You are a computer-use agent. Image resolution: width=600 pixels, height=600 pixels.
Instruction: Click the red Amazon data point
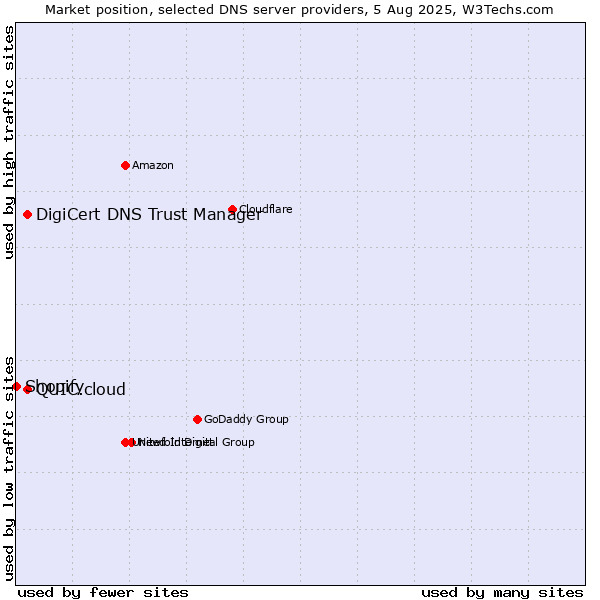125,165
